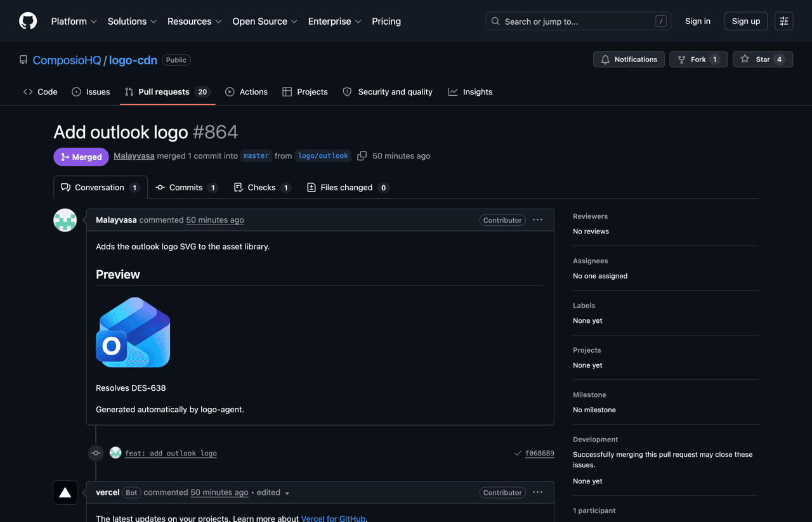Image resolution: width=812 pixels, height=522 pixels.
Task: Expand the Platform menu
Action: (74, 21)
